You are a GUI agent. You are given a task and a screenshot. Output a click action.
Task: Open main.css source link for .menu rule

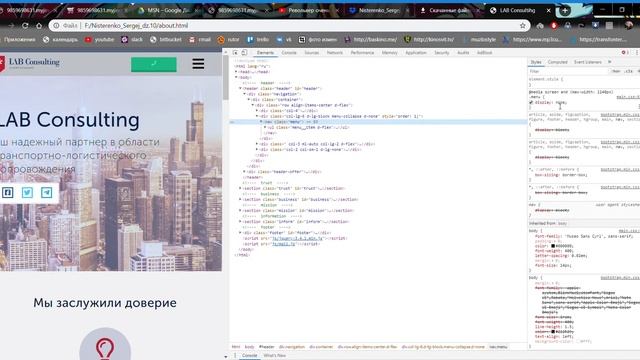click(627, 97)
